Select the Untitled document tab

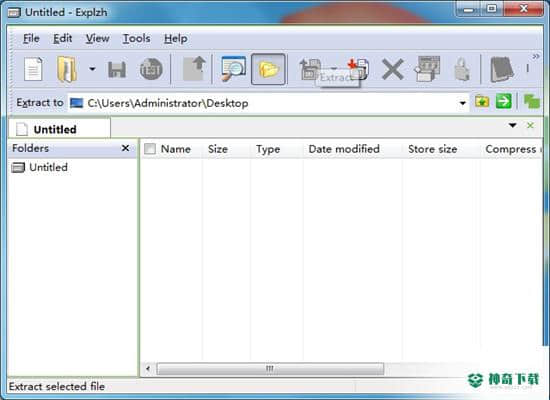pyautogui.click(x=59, y=129)
